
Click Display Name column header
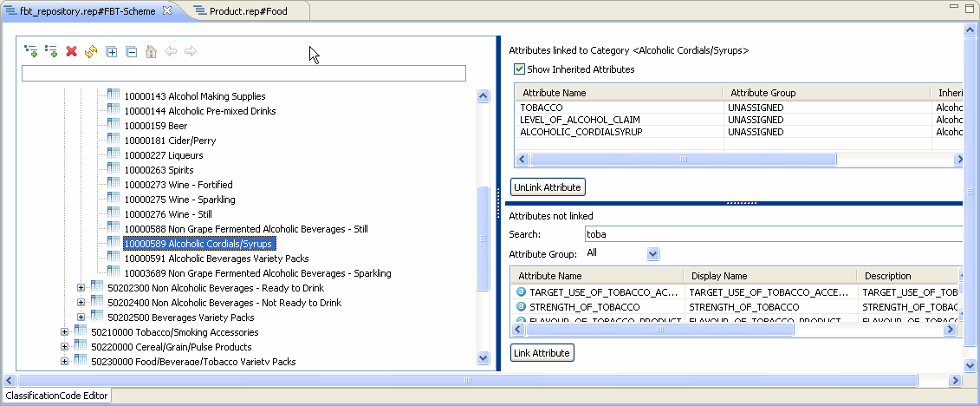coord(770,276)
